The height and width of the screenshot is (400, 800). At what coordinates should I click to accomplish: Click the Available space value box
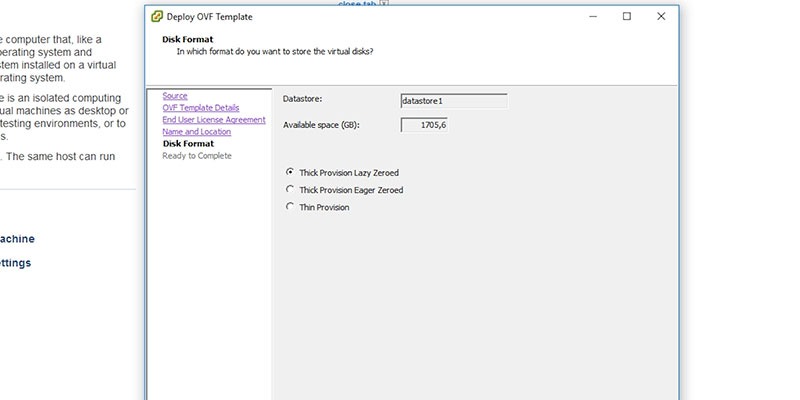pos(424,125)
